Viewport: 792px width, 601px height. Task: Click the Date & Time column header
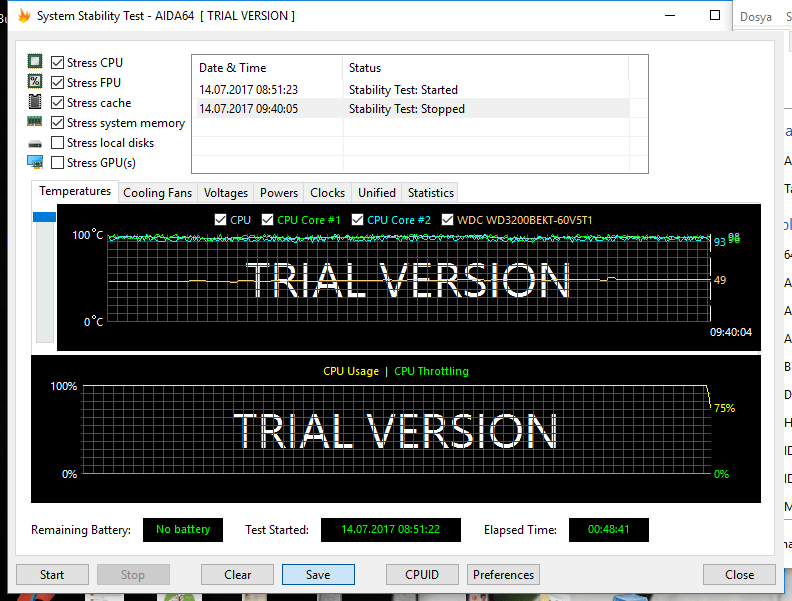(267, 68)
